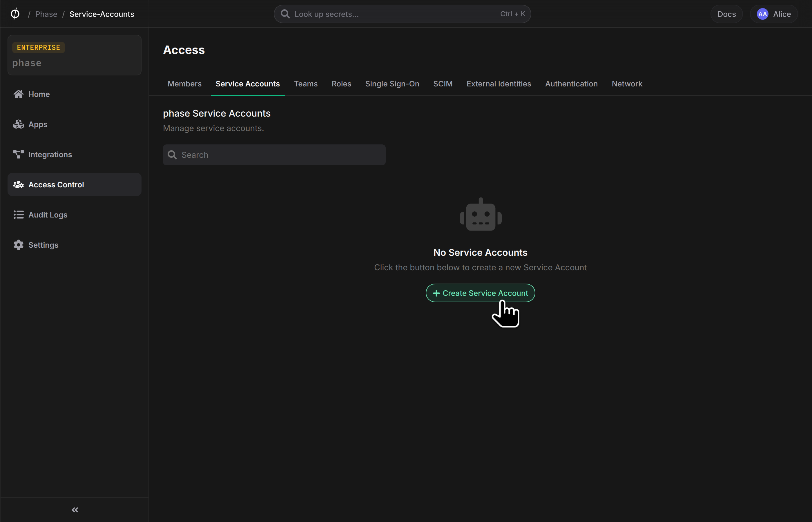Open Access Control via its users icon
This screenshot has width=812, height=522.
tap(19, 185)
